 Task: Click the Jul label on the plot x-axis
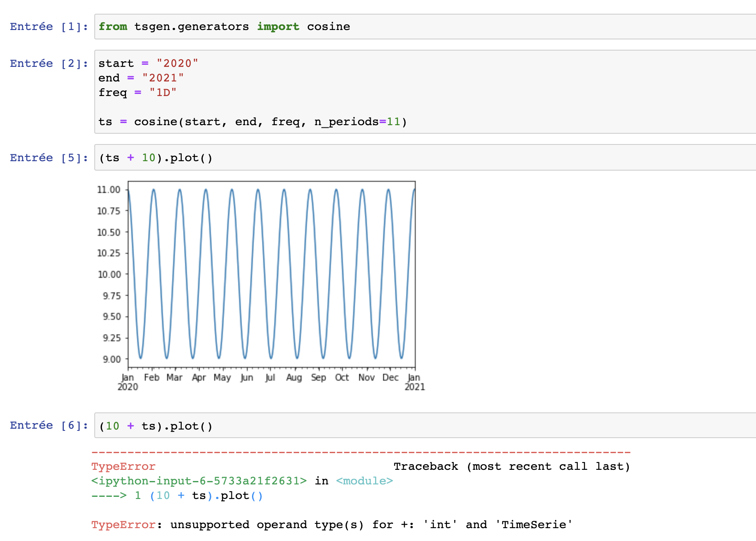[270, 378]
